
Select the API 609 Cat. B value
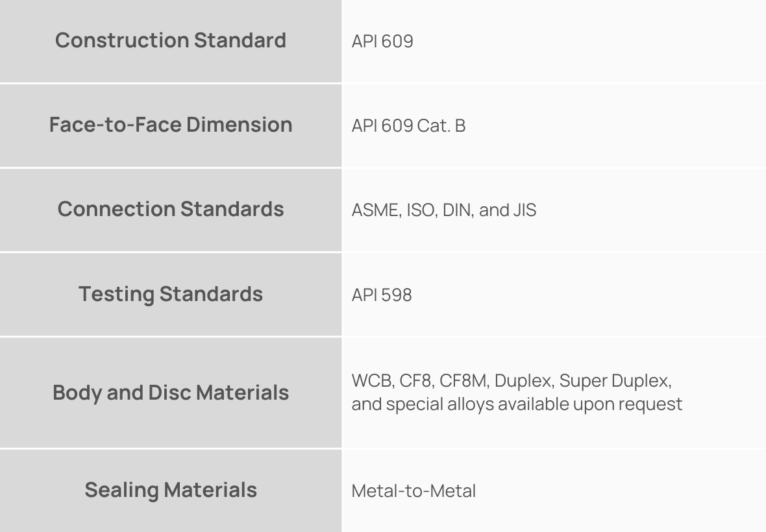408,126
